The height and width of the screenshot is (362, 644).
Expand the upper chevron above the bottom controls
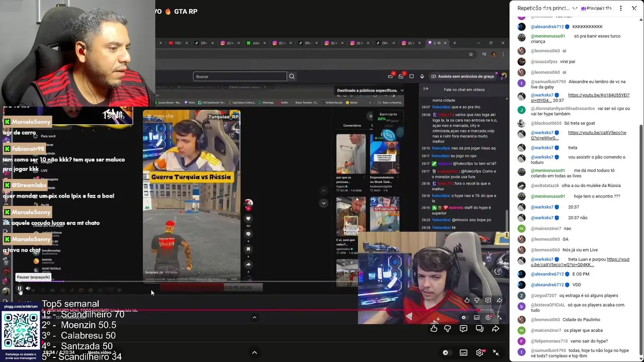pos(254,317)
